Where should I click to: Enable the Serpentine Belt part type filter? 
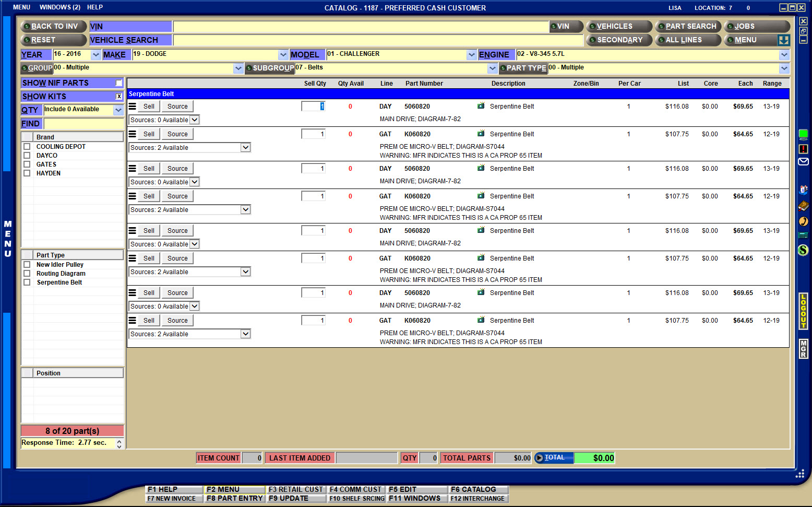tap(27, 282)
